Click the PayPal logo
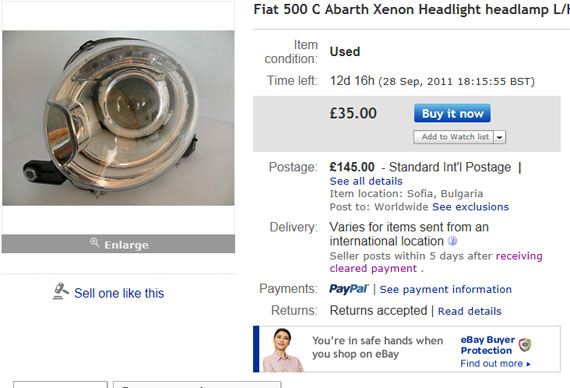This screenshot has width=570, height=388. tap(349, 289)
